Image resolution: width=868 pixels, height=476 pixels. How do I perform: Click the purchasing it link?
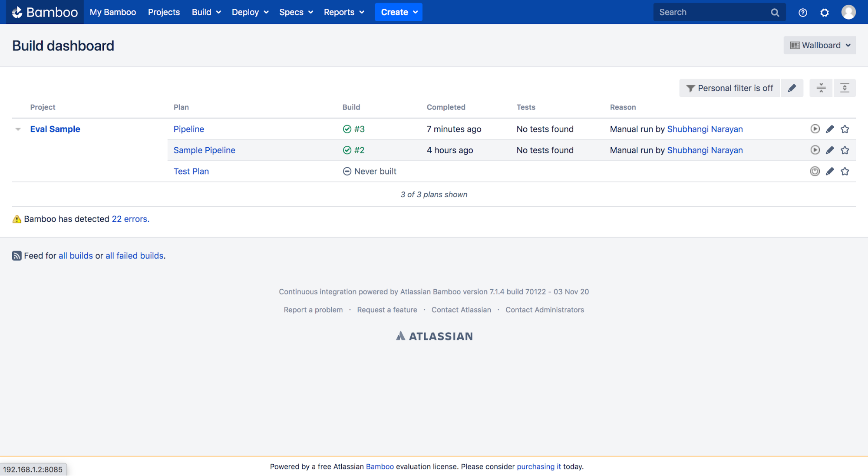[x=538, y=466]
